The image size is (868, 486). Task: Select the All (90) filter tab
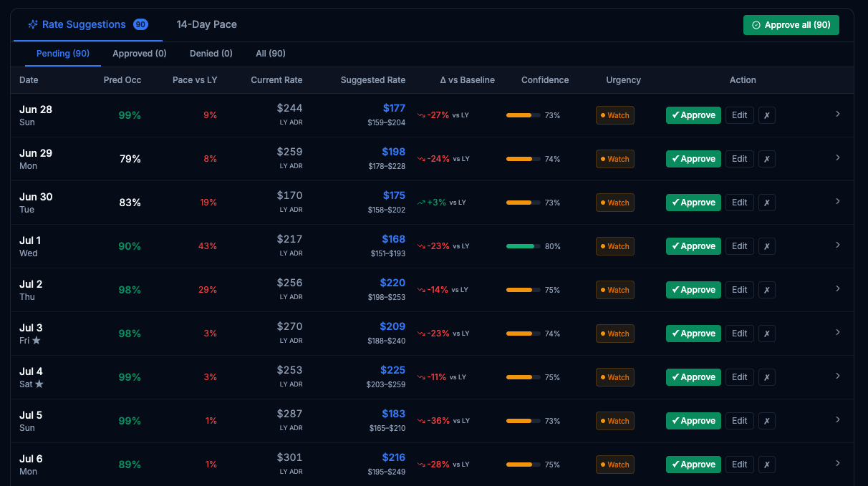271,54
